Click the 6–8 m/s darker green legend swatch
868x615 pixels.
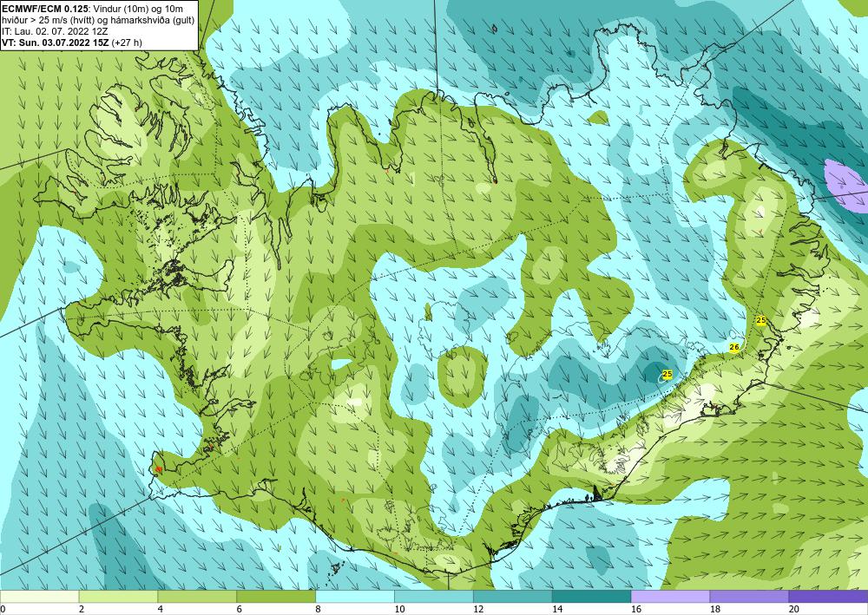click(x=276, y=597)
